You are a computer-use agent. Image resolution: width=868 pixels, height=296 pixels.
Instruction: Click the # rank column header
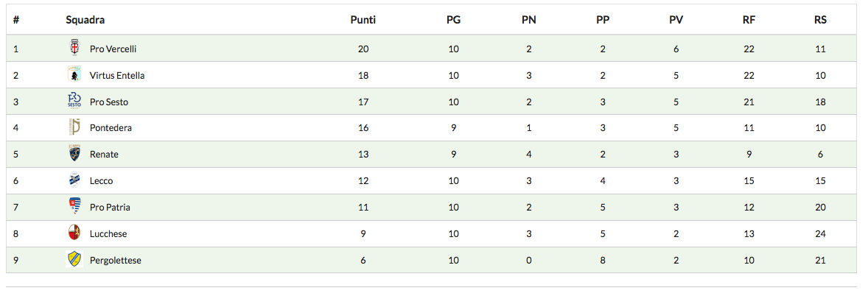point(15,20)
